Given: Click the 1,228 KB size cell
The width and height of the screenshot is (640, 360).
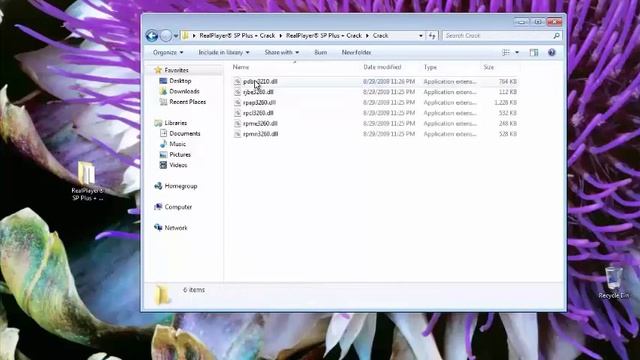Looking at the screenshot, I should click(x=505, y=103).
